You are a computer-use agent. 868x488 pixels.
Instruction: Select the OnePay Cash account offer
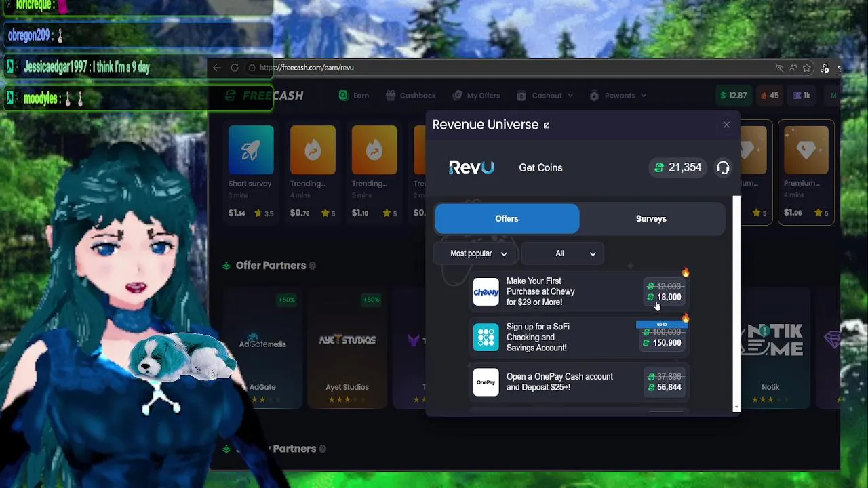(x=580, y=382)
